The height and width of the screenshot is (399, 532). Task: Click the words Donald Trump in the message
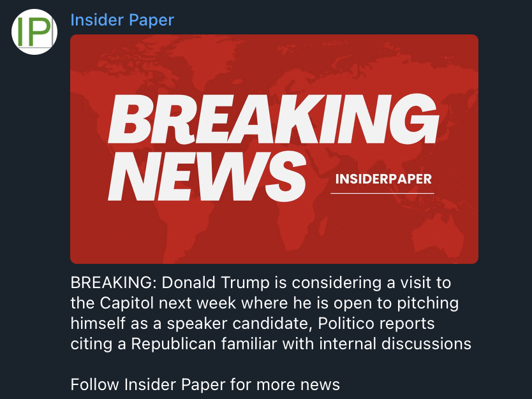pyautogui.click(x=216, y=283)
